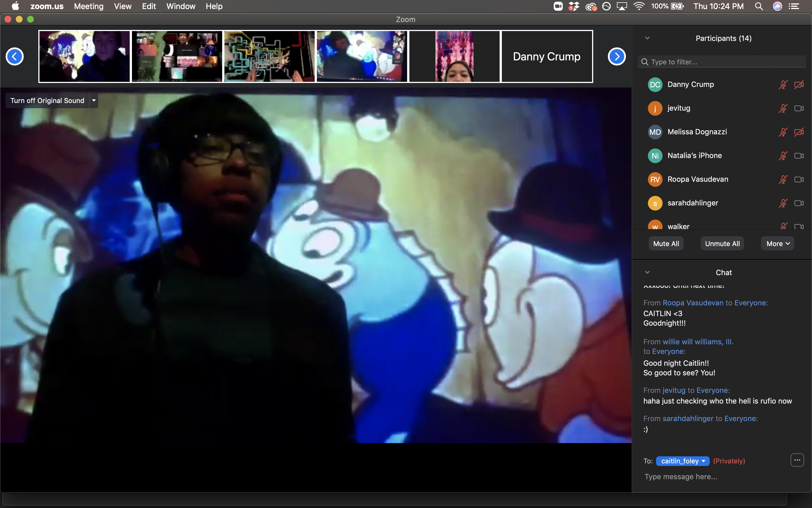Click Roopa Vasudevan's video camera icon
812x508 pixels.
(799, 179)
